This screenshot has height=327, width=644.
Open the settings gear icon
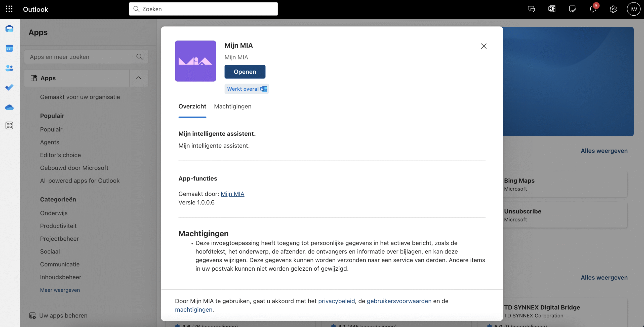pyautogui.click(x=613, y=9)
